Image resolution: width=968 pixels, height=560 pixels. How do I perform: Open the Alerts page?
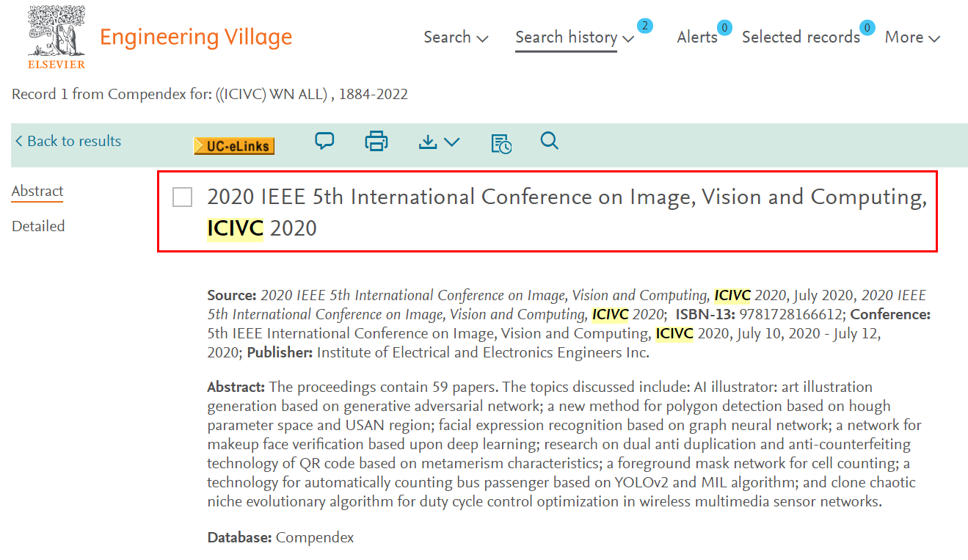[x=697, y=37]
